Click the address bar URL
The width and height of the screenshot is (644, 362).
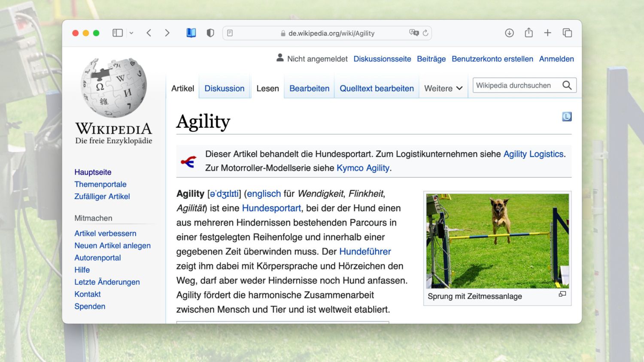(331, 33)
